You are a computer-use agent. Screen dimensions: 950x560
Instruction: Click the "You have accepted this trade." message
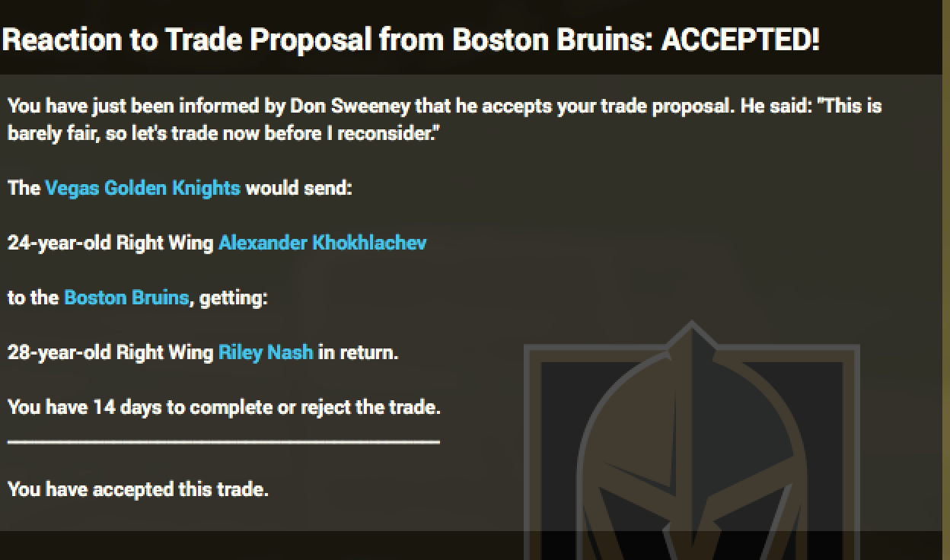138,489
